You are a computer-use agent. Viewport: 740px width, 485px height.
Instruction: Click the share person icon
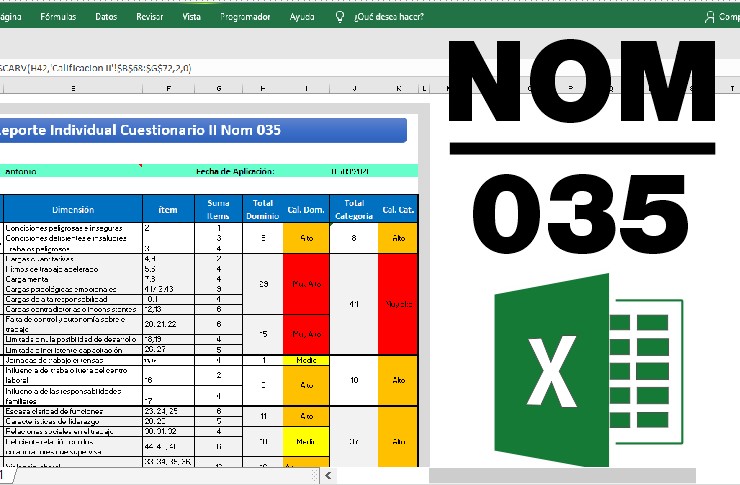(709, 17)
